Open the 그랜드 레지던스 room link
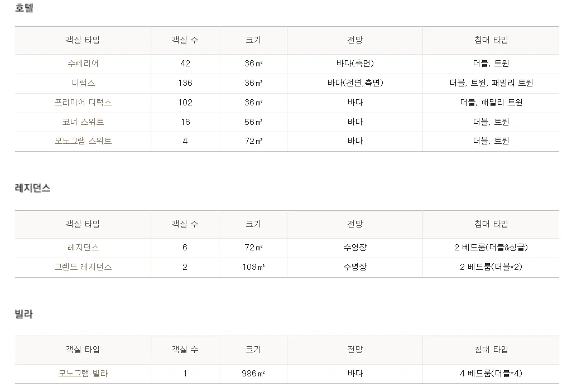572x392 pixels. click(83, 267)
